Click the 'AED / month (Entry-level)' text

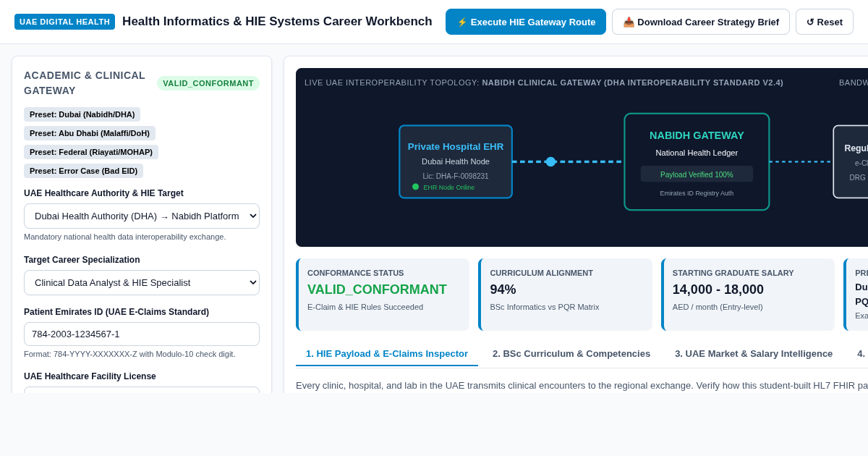(x=718, y=307)
